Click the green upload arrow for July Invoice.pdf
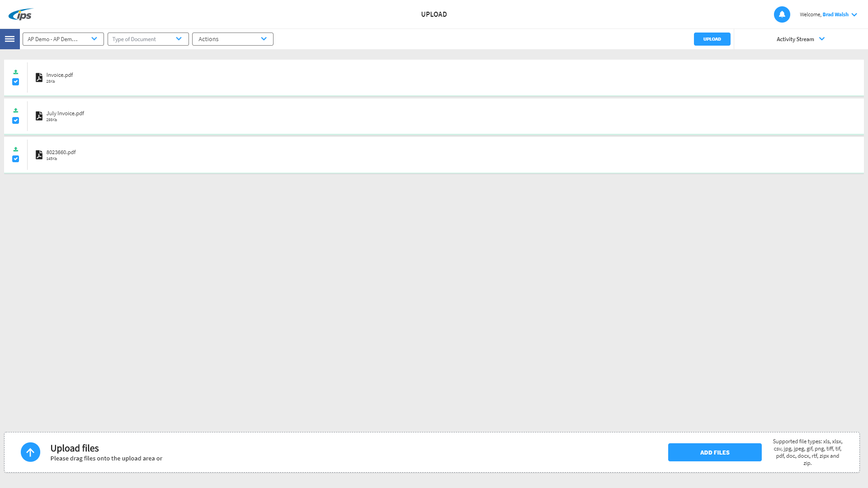Screen dimensions: 868x488 pyautogui.click(x=16, y=110)
